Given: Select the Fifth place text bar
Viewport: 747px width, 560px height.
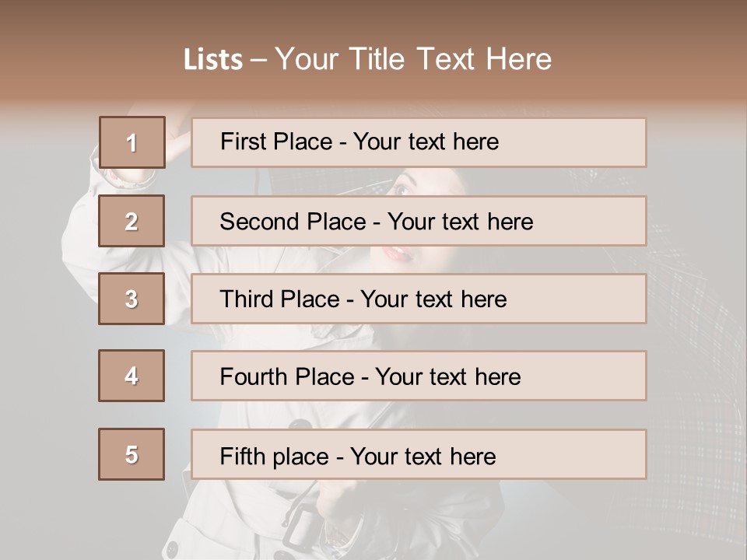Looking at the screenshot, I should 419,454.
